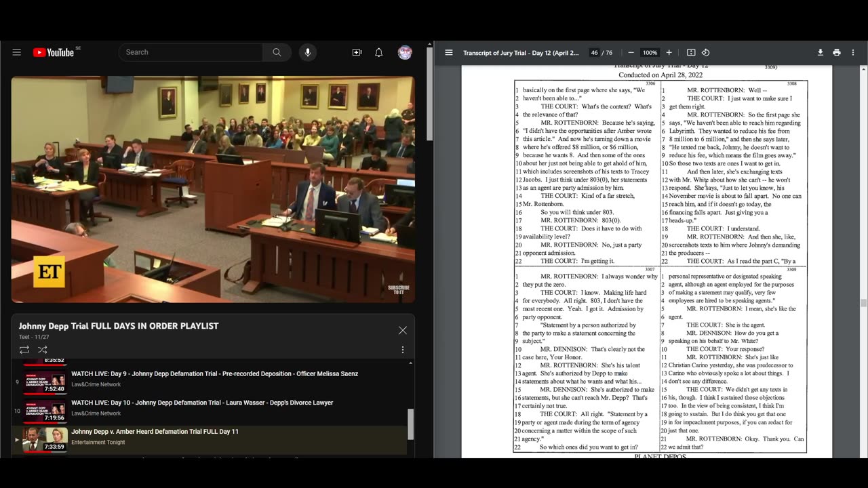
Task: Open the Create video icon
Action: click(x=357, y=52)
